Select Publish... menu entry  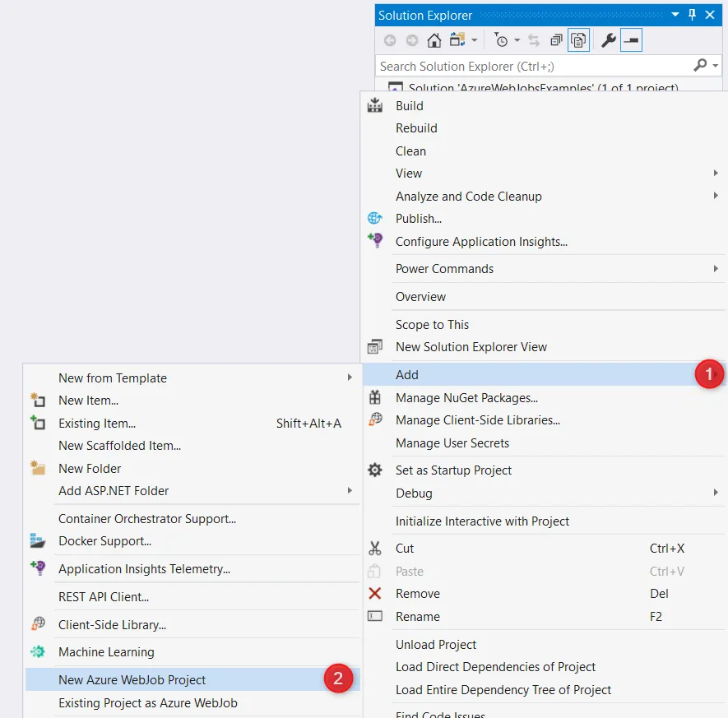point(544,219)
